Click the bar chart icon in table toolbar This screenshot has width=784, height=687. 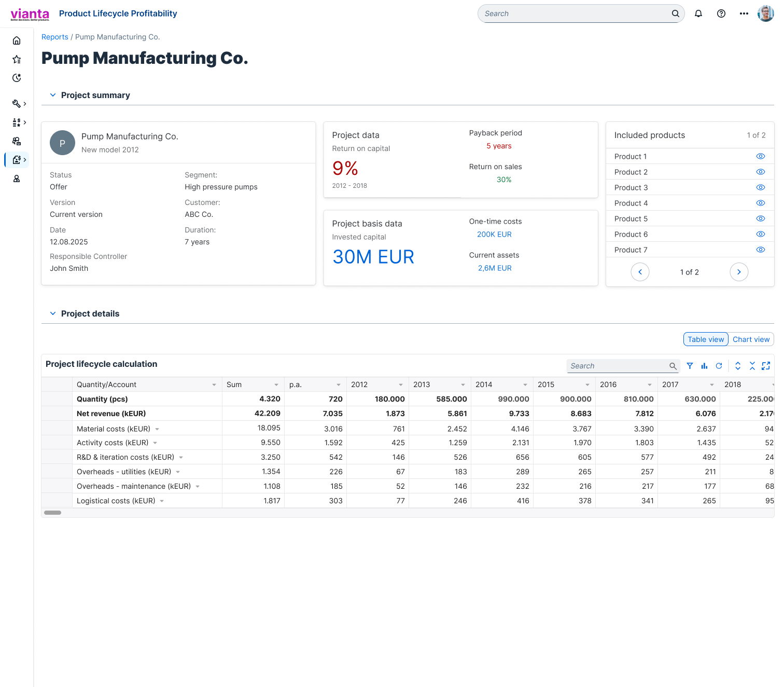coord(704,366)
